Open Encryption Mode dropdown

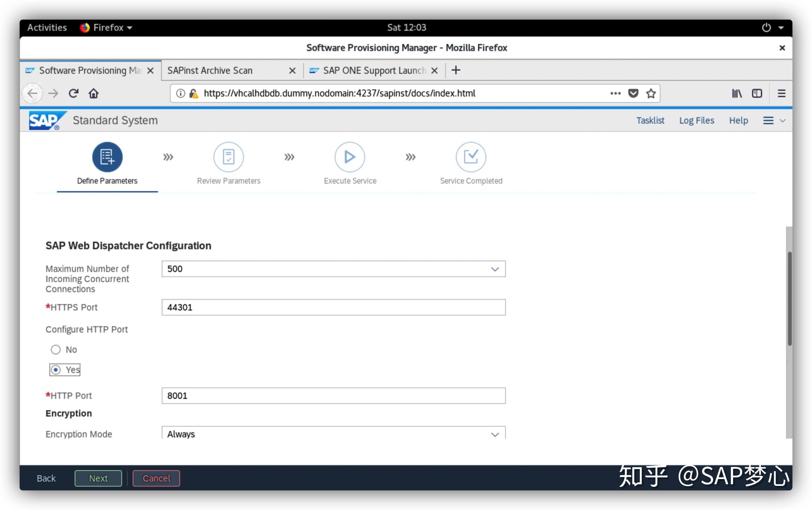pos(334,433)
